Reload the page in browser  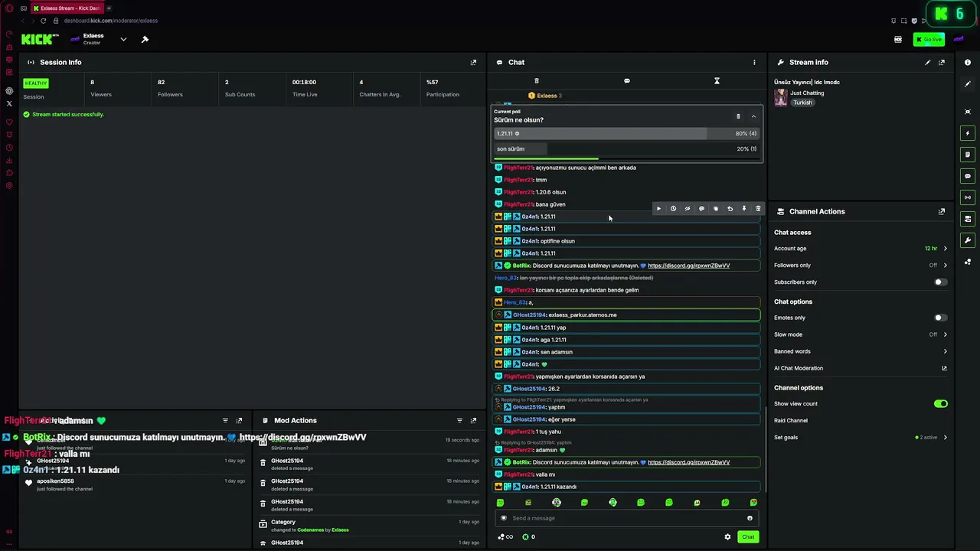pyautogui.click(x=43, y=21)
